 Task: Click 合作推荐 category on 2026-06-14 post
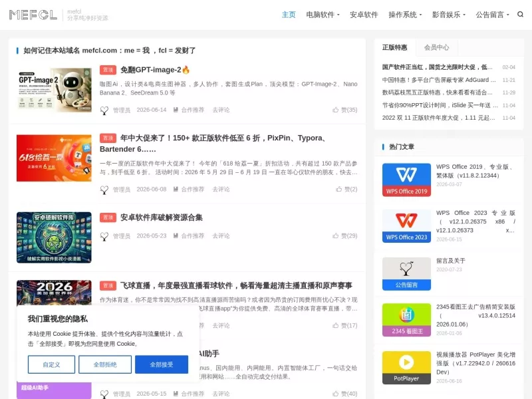pos(193,110)
